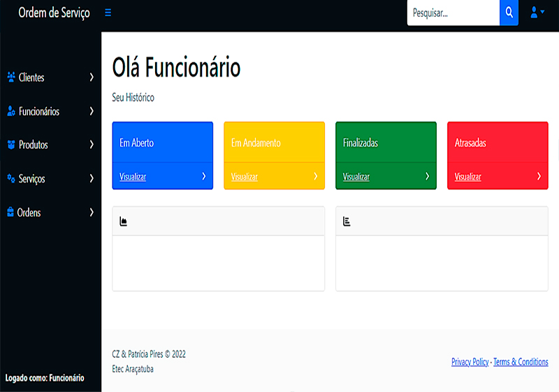Screen dimensions: 559x392
Task: Expand the Ordens menu chevron
Action: (x=92, y=212)
